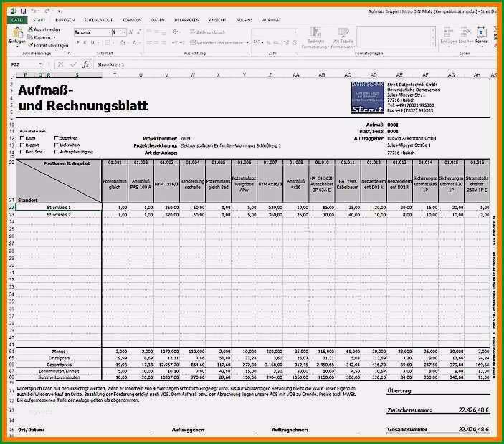Click the Undo arrow icon
Image resolution: width=504 pixels, height=444 pixels.
tap(34, 11)
